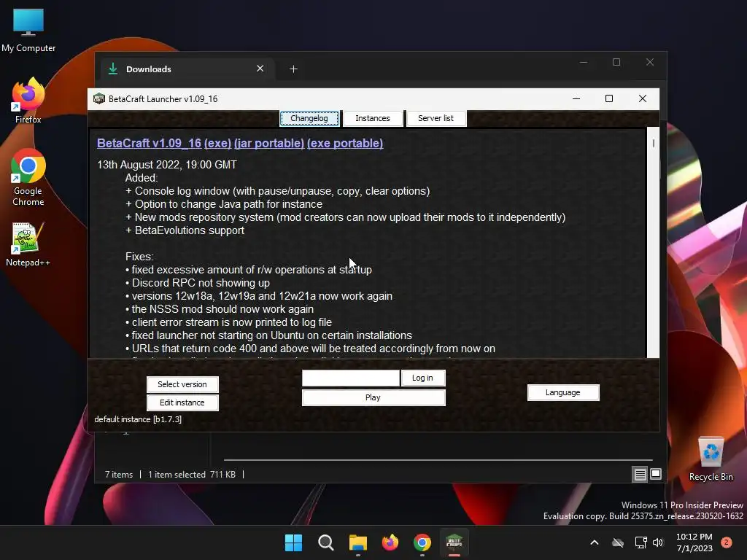
Task: Minimize the BetaCraft Launcher window
Action: point(576,98)
